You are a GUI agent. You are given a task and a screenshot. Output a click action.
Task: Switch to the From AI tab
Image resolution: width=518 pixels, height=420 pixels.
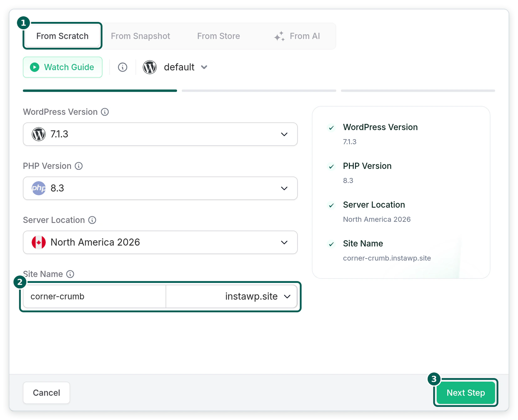pyautogui.click(x=297, y=36)
